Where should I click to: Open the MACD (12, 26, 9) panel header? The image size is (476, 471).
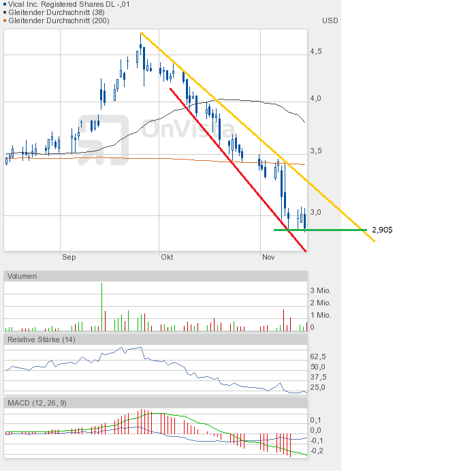tap(37, 403)
